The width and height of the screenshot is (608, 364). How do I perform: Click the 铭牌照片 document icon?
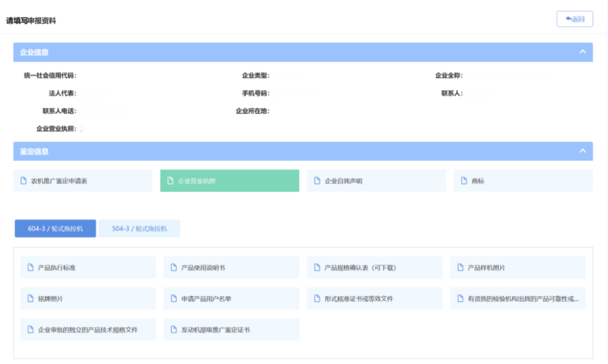tap(31, 299)
